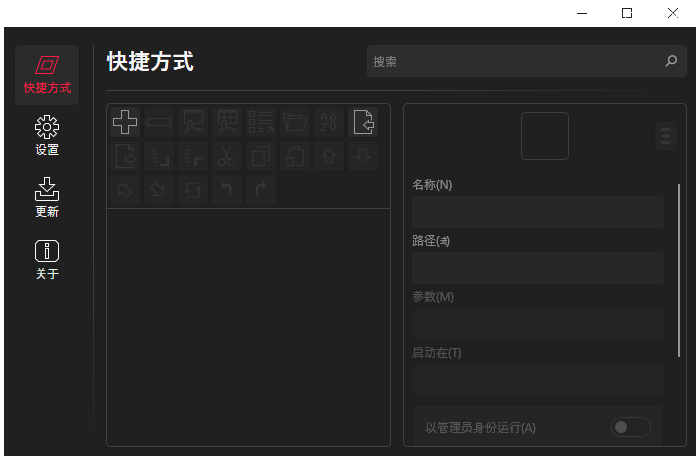
Task: Click the minus remove shortcut icon
Action: pyautogui.click(x=159, y=122)
